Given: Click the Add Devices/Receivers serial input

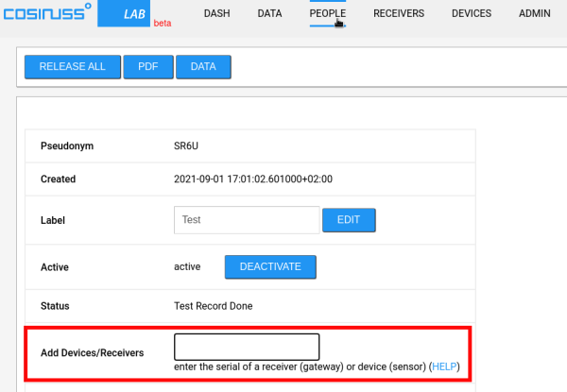Looking at the screenshot, I should pos(247,346).
